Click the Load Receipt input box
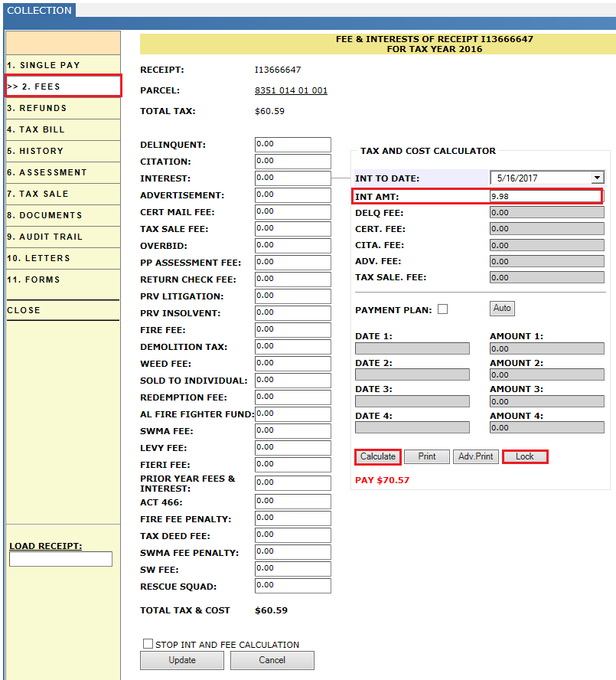616x680 pixels. pyautogui.click(x=60, y=559)
